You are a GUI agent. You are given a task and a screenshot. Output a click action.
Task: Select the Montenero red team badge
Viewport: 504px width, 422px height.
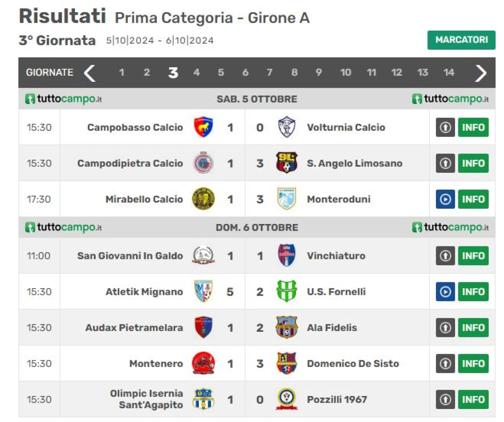pos(203,363)
